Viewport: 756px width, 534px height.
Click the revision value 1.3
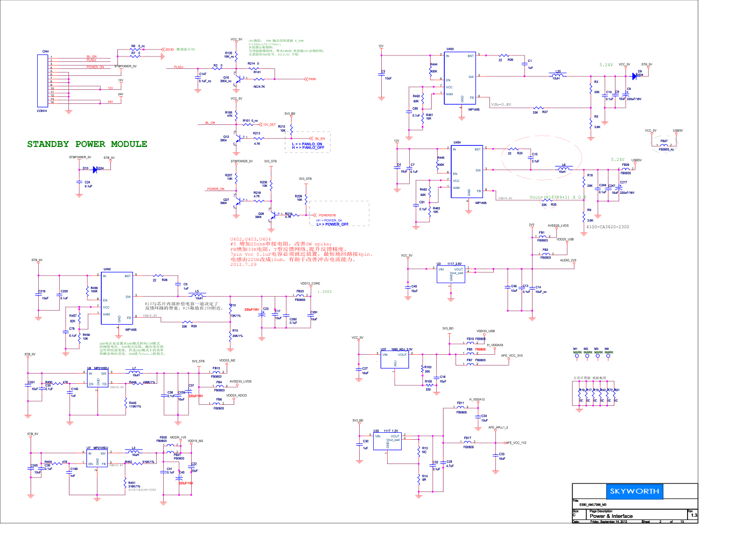694,516
